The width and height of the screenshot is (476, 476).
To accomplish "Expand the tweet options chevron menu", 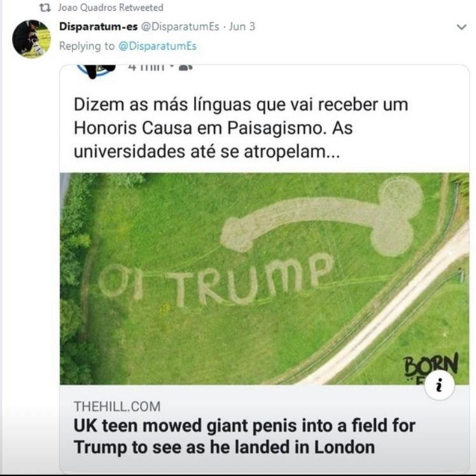I will (x=461, y=27).
